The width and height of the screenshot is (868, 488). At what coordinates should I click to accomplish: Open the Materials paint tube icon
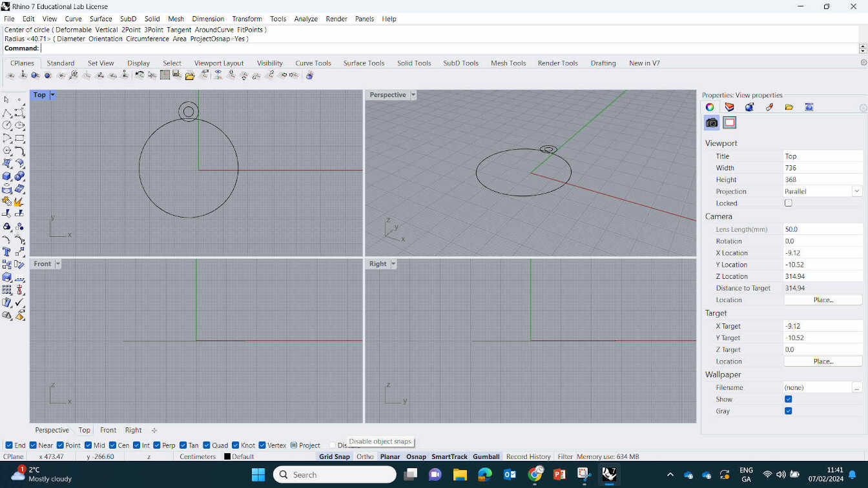click(x=769, y=107)
